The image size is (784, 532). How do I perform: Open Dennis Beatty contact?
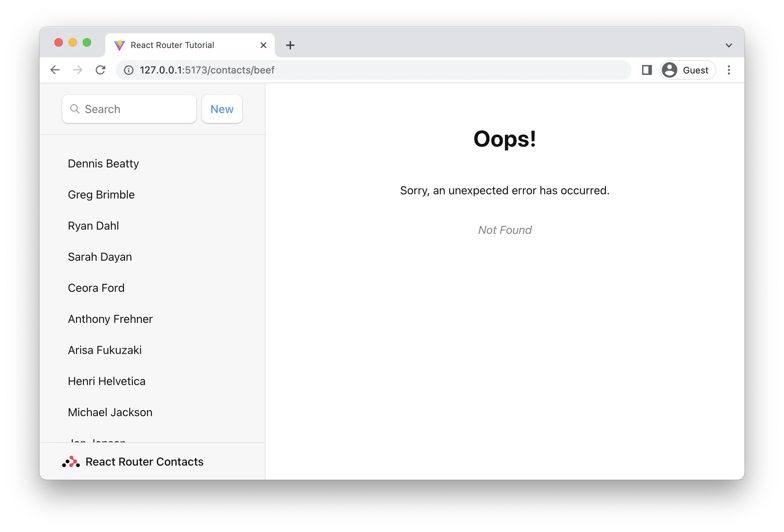[103, 164]
